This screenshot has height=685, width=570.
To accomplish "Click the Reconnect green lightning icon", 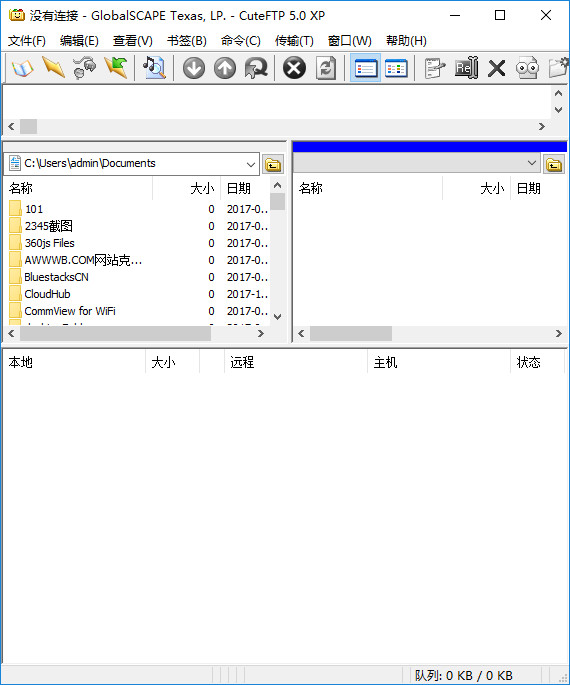I will [116, 68].
